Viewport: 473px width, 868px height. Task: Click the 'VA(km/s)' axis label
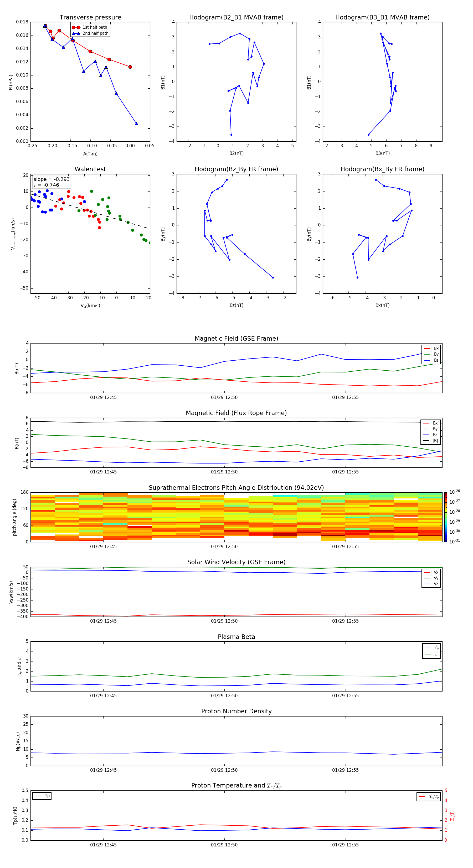90,306
